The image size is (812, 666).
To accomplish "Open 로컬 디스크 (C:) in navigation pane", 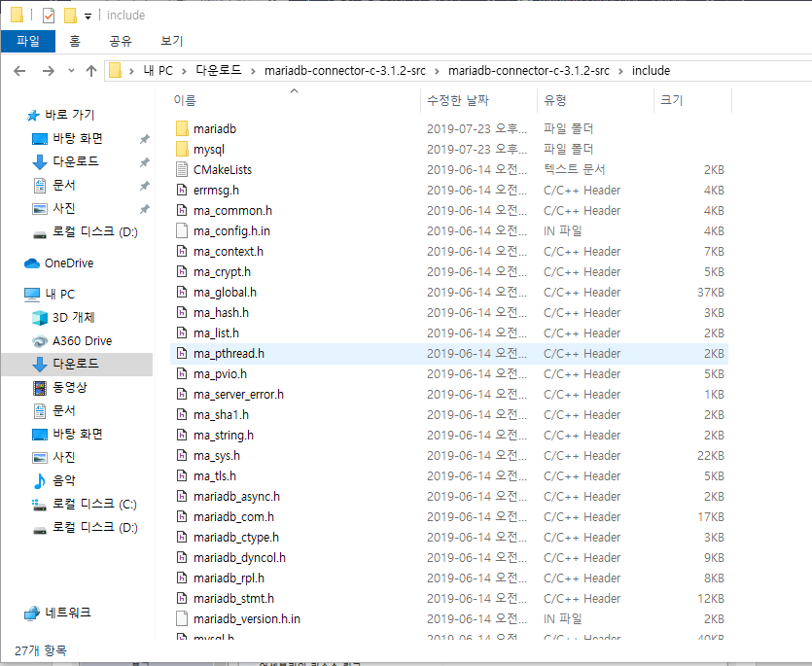I will (94, 504).
